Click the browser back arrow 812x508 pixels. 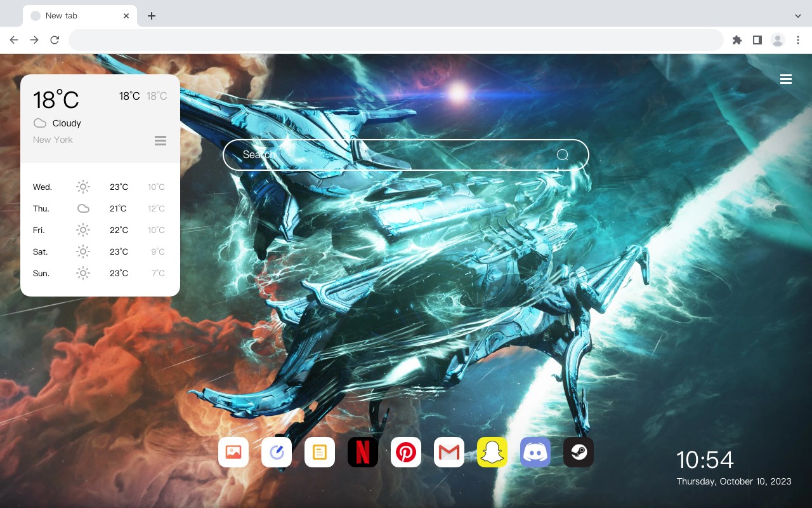14,40
